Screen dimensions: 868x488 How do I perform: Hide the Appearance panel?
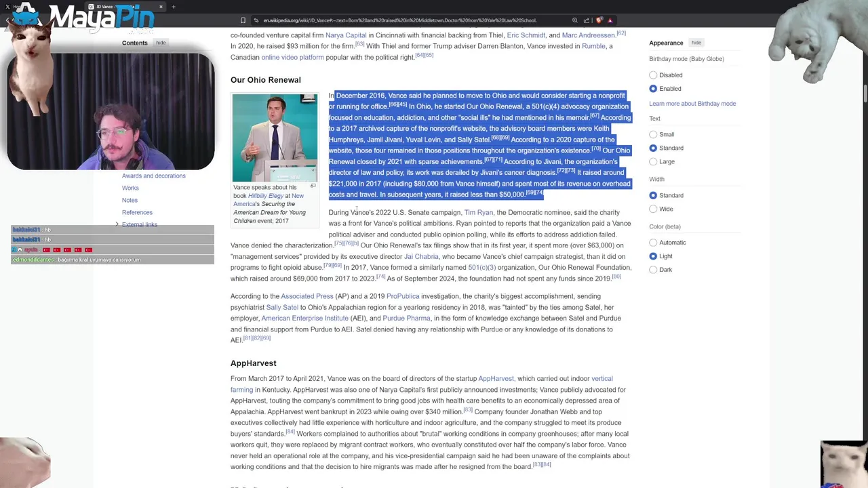coord(696,43)
